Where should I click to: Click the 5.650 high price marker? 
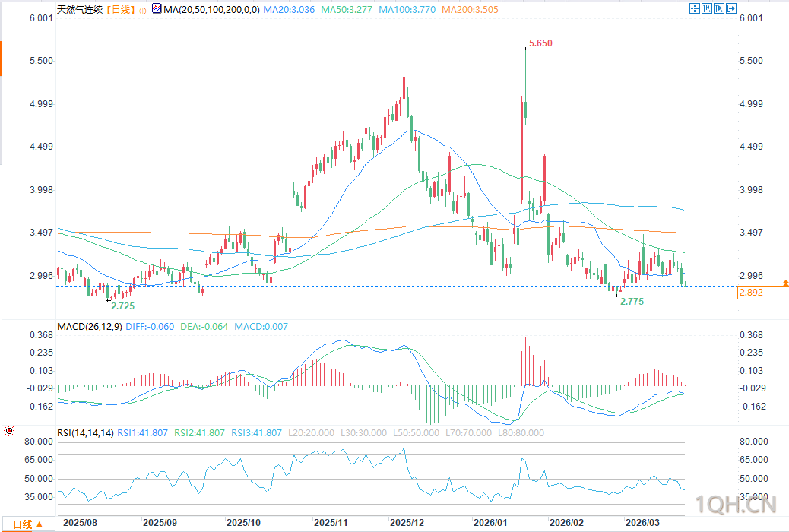click(x=540, y=43)
